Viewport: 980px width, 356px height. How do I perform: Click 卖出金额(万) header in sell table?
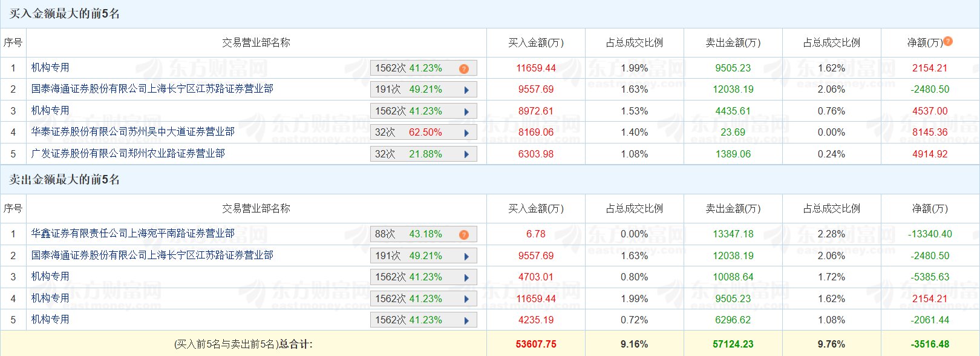[733, 208]
